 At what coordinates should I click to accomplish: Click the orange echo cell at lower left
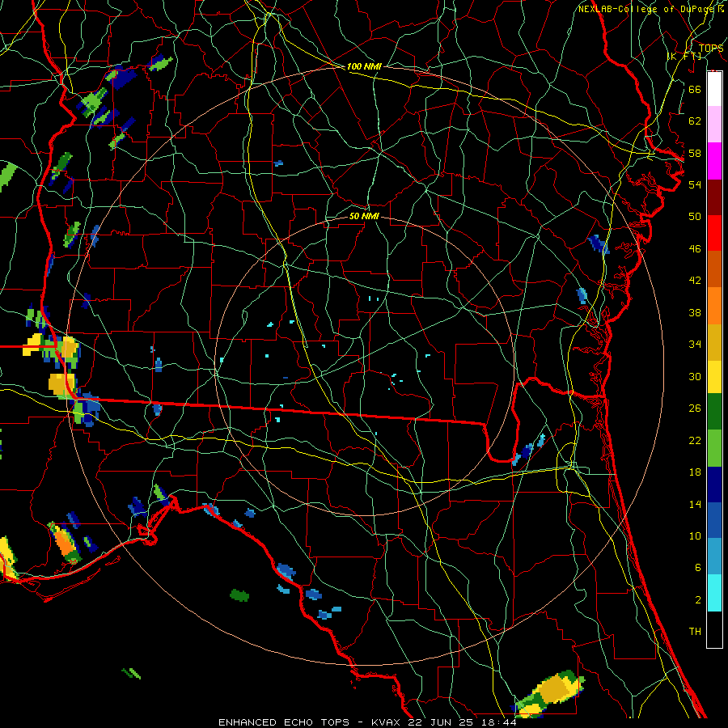pyautogui.click(x=65, y=544)
